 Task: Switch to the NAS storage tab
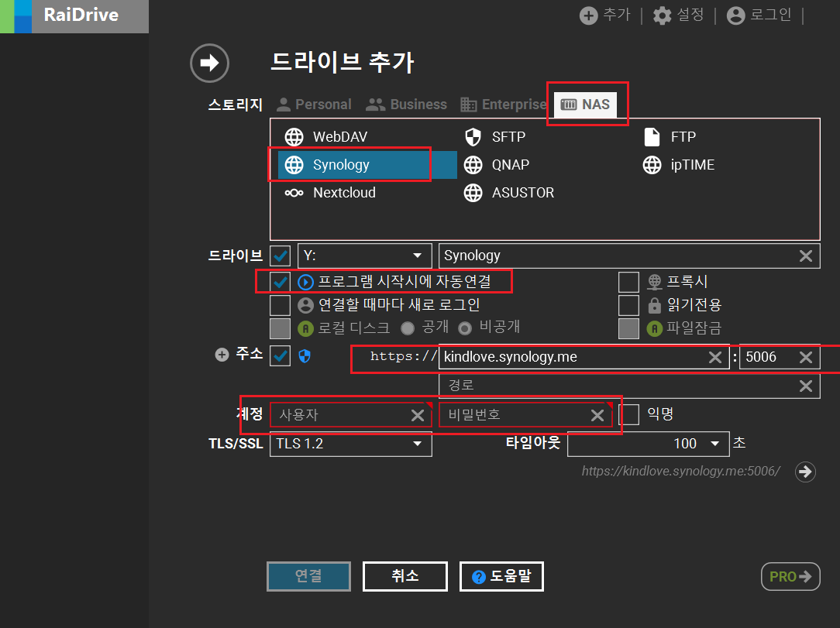tap(585, 105)
